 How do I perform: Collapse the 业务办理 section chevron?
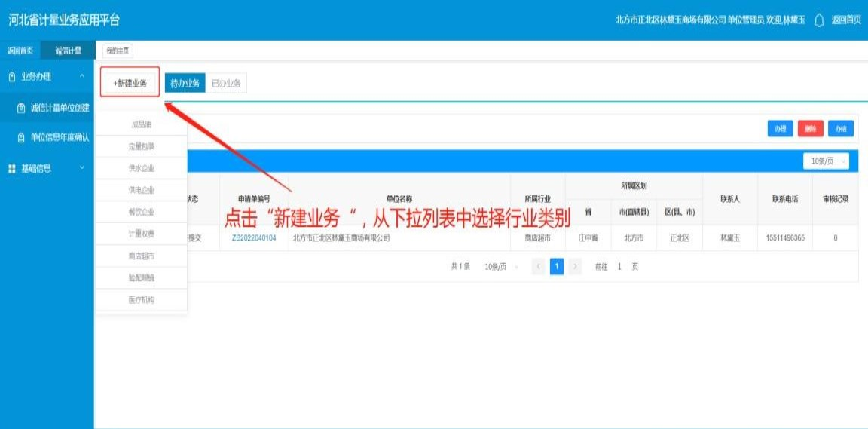click(81, 76)
